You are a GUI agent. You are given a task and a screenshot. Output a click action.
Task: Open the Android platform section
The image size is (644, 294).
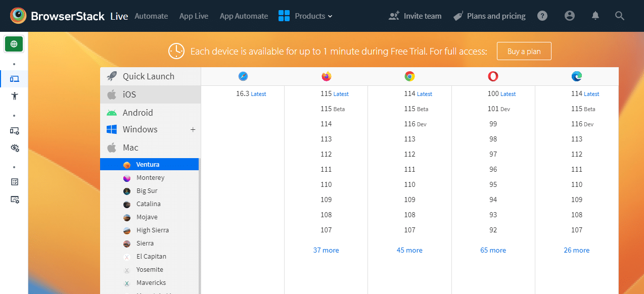point(150,113)
